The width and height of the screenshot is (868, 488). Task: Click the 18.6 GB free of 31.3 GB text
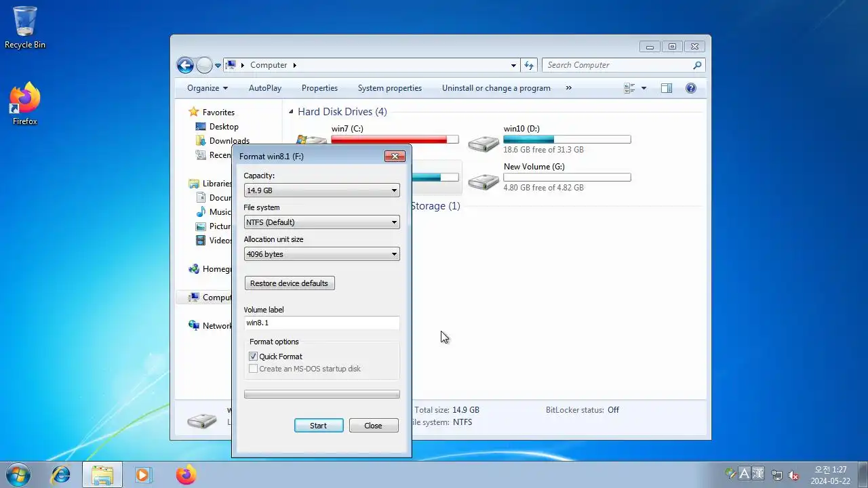click(x=543, y=150)
